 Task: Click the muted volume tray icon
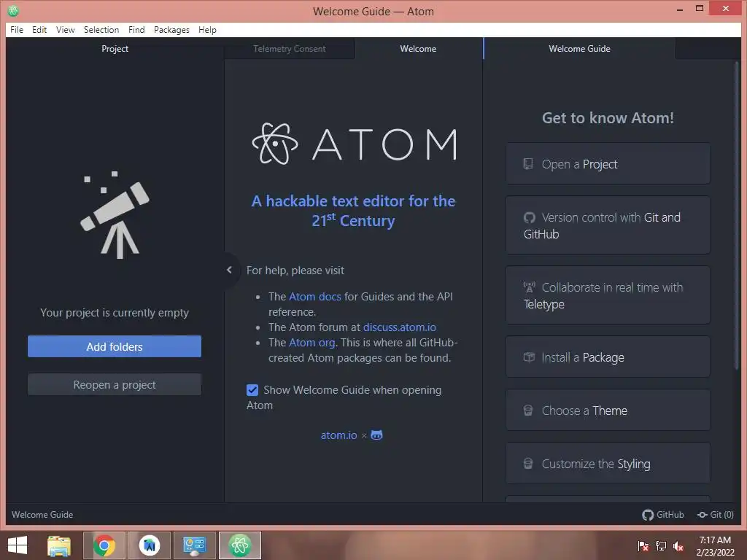678,546
